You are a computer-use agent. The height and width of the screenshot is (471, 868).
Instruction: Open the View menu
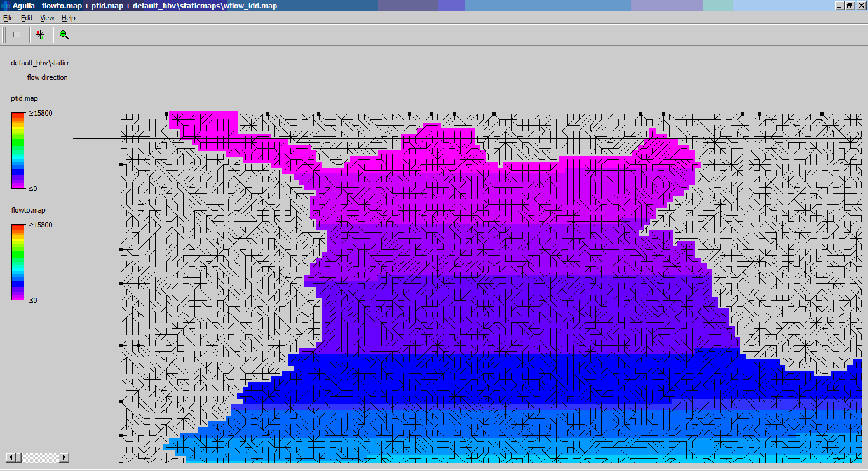click(46, 18)
